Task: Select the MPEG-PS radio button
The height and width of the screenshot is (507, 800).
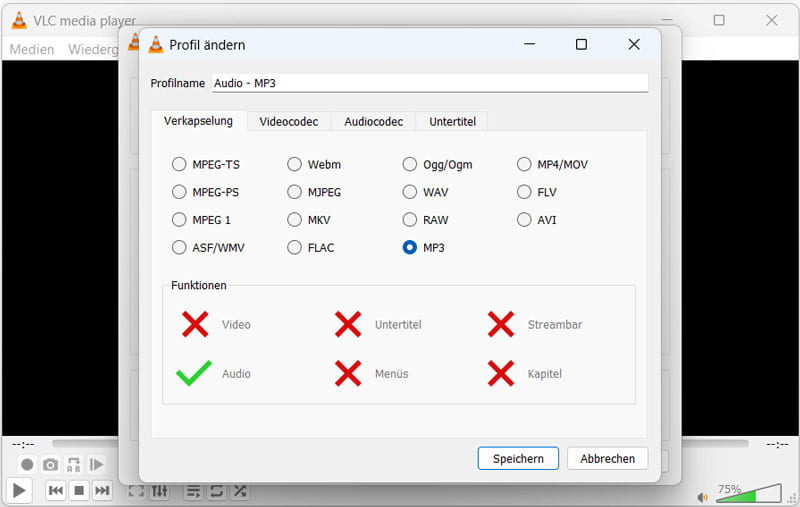Action: [x=179, y=192]
